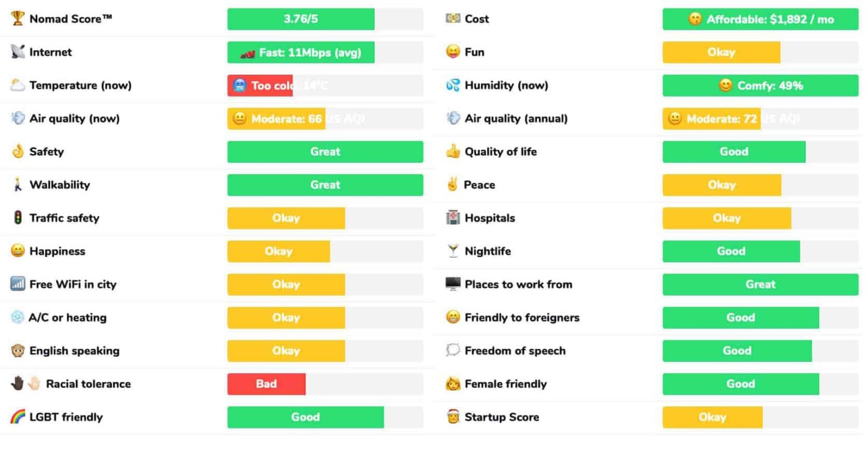Click the peace hand sign icon

click(x=452, y=185)
